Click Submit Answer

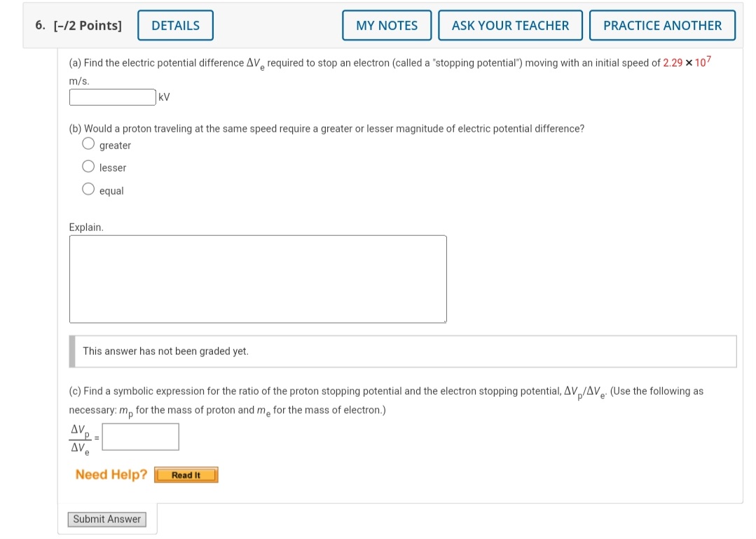click(x=106, y=519)
